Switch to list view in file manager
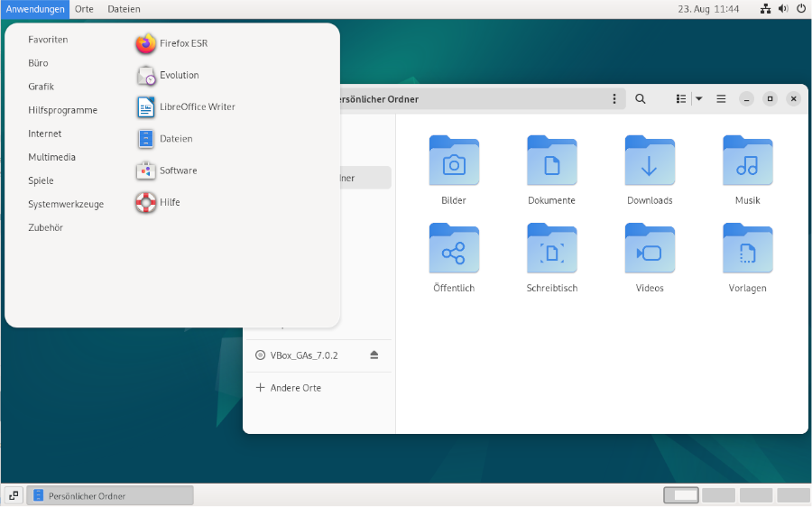The height and width of the screenshot is (507, 812). [681, 99]
